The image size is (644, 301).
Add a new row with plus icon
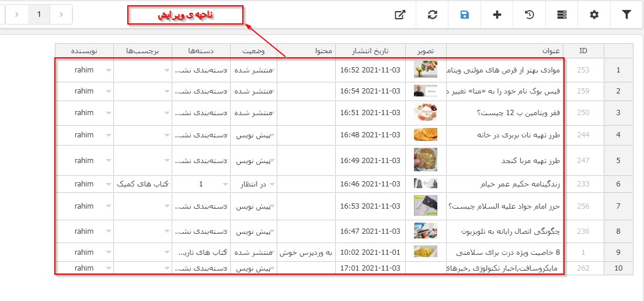pyautogui.click(x=497, y=15)
